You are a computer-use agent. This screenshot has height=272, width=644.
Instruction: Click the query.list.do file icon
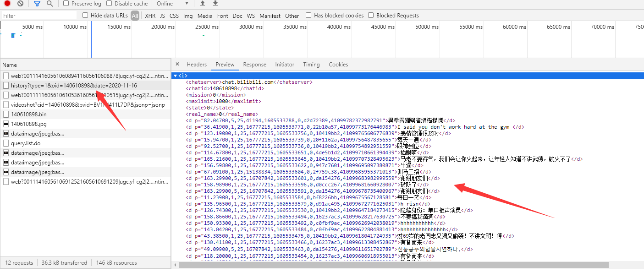[x=6, y=143]
